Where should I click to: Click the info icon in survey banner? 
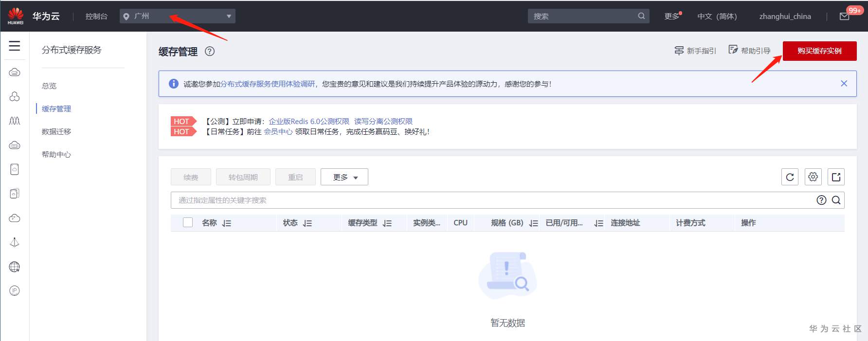tap(173, 84)
